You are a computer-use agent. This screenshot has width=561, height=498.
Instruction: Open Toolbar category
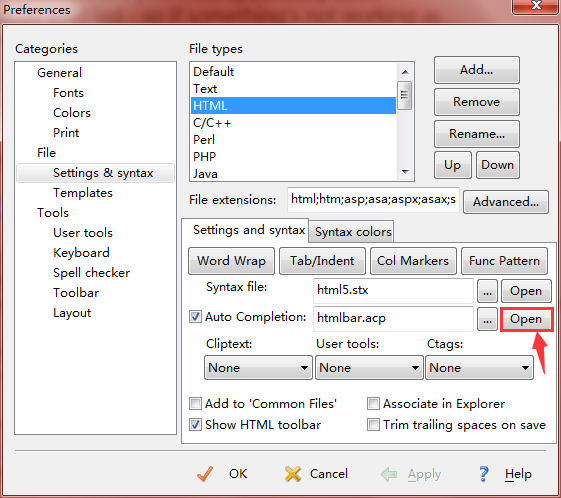click(76, 293)
